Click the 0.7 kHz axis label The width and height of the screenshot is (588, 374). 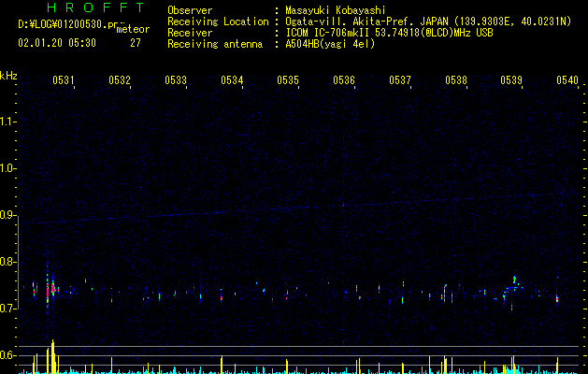(x=8, y=309)
